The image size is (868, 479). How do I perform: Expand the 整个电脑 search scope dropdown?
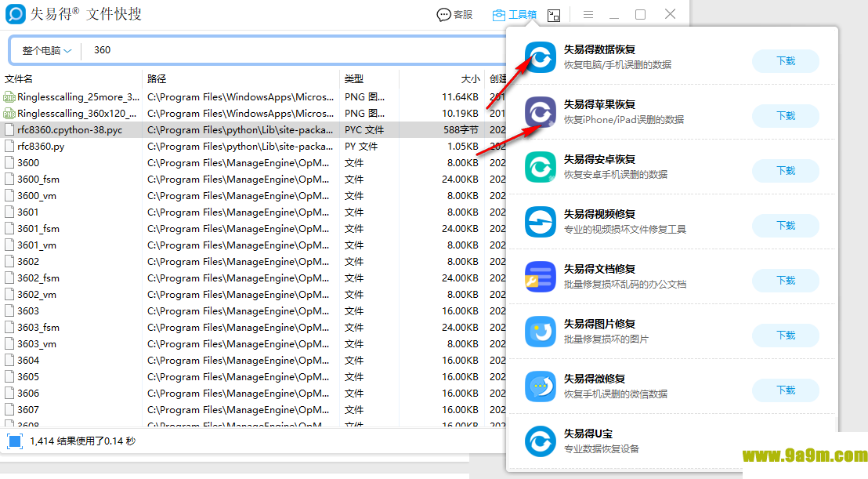coord(46,50)
